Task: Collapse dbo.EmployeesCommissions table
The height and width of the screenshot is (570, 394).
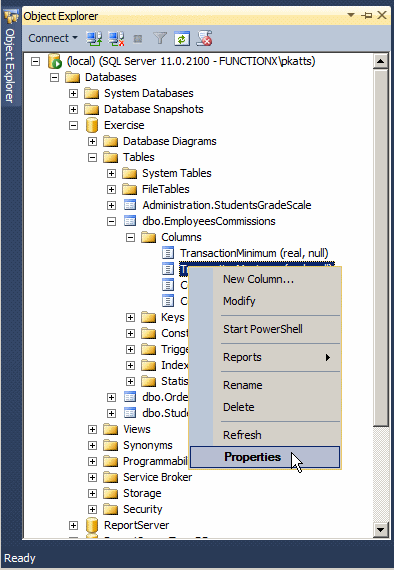Action: (x=111, y=221)
